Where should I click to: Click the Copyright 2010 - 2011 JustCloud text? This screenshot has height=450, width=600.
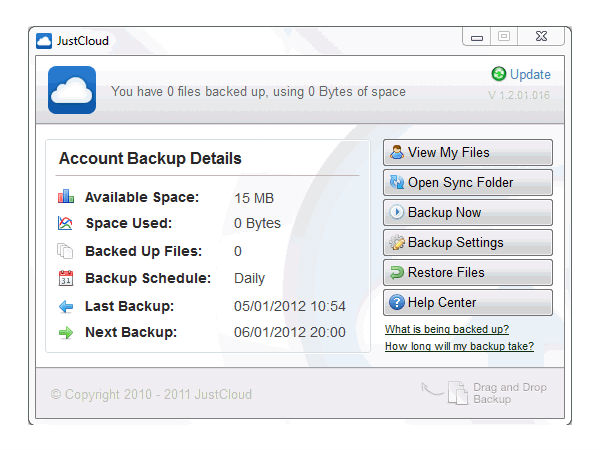(151, 394)
